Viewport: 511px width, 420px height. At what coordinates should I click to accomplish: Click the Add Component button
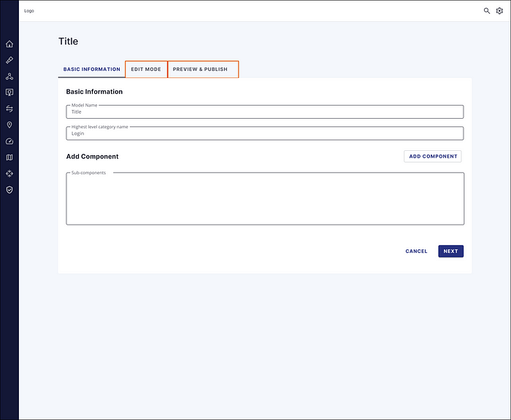(x=433, y=156)
